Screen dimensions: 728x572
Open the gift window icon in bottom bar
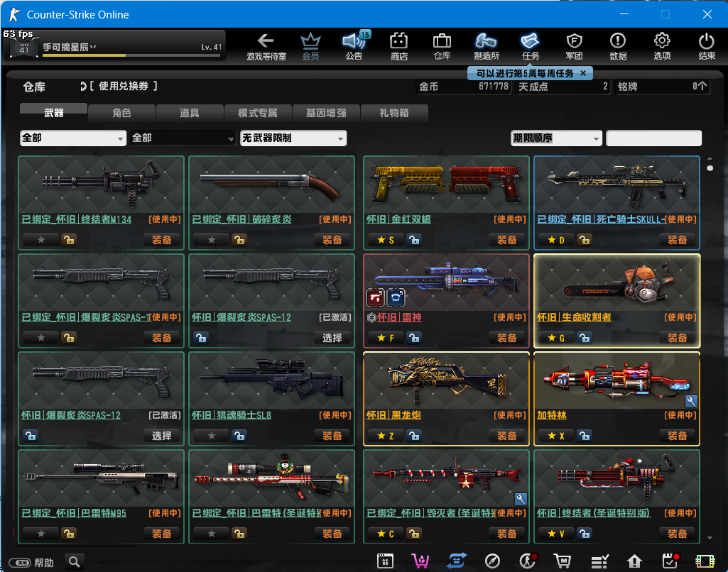386,561
